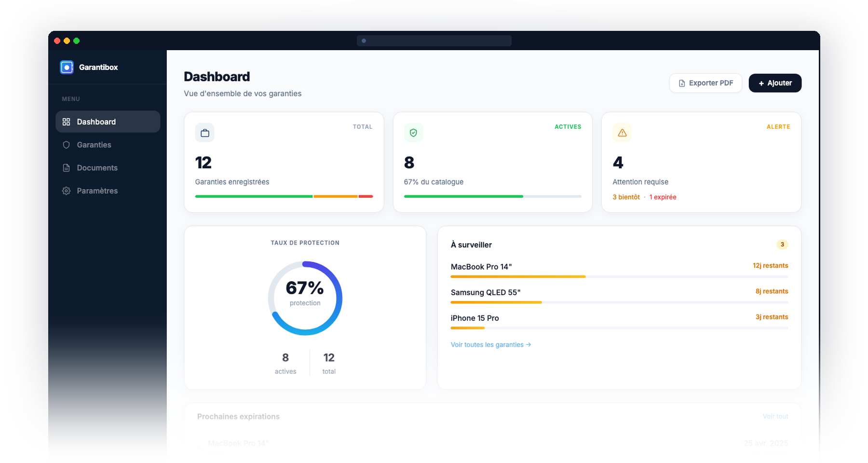This screenshot has height=463, width=868.
Task: Click the green 67% catalogue progress bar
Action: pos(493,196)
